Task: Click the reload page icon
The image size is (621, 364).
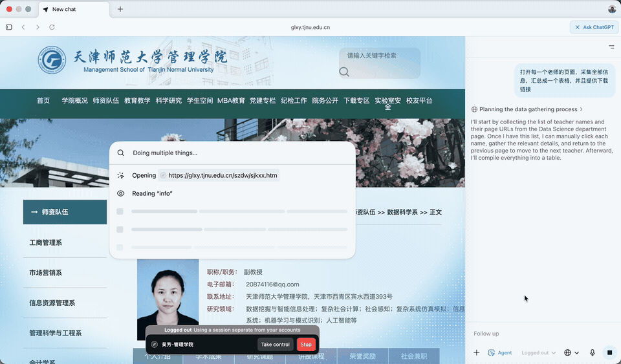Action: coord(52,27)
